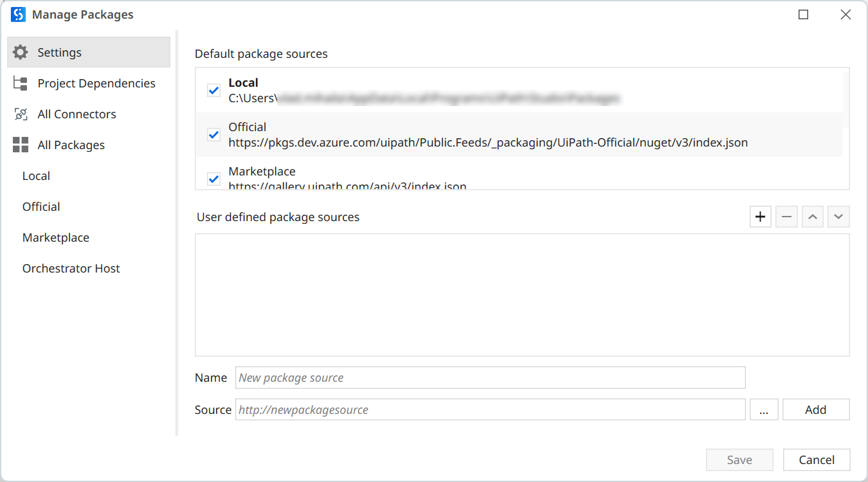Disable the Local default package source

[x=213, y=90]
